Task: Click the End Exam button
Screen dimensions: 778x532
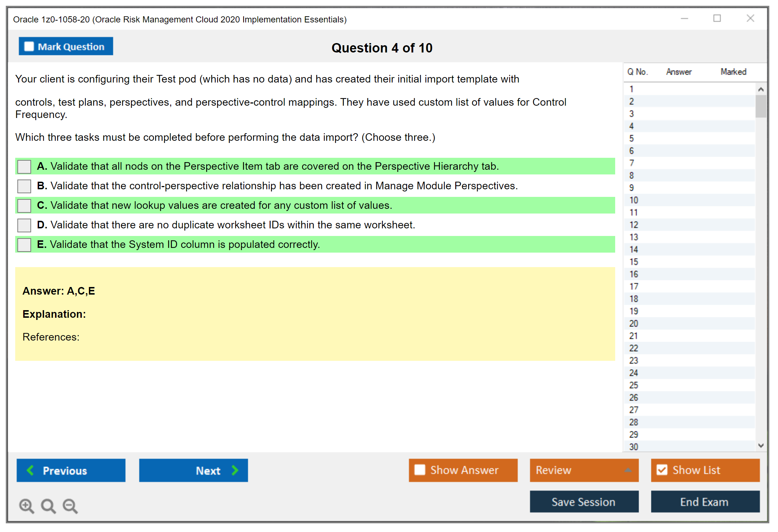Action: coord(705,502)
